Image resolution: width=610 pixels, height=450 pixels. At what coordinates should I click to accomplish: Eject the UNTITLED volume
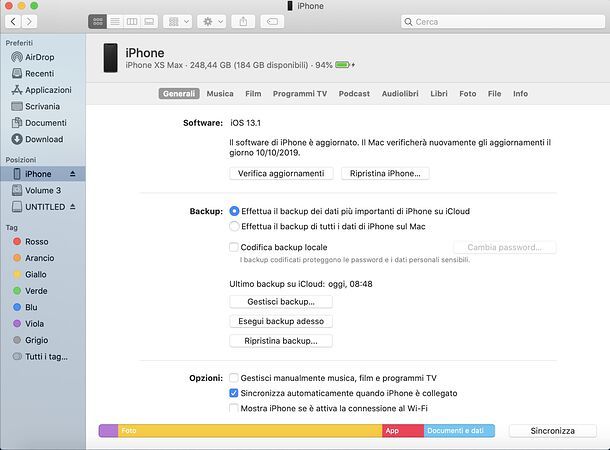73,207
